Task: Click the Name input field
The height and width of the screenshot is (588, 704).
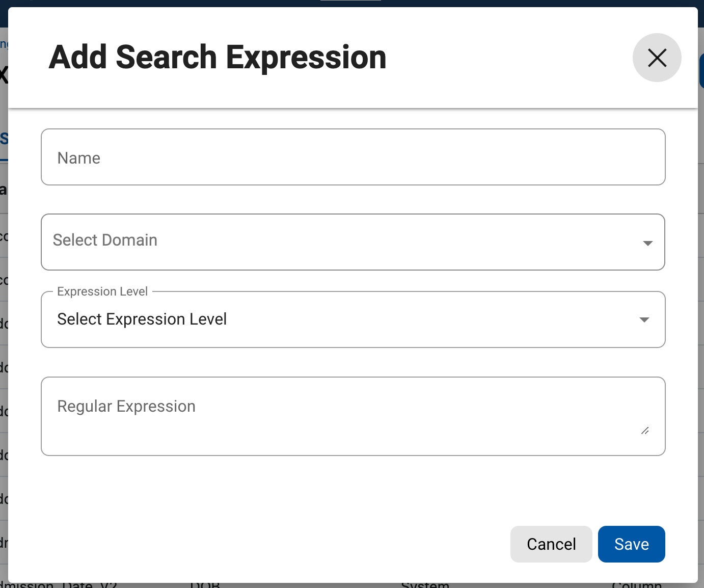Action: click(353, 157)
